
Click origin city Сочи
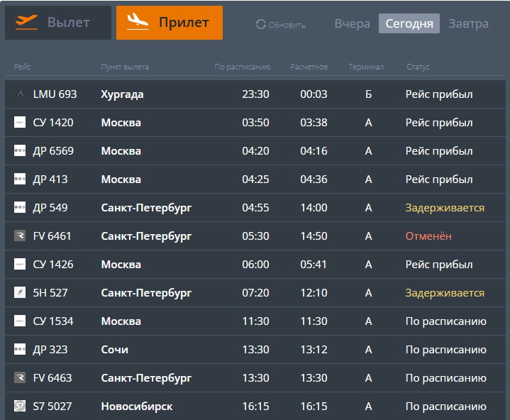click(114, 349)
